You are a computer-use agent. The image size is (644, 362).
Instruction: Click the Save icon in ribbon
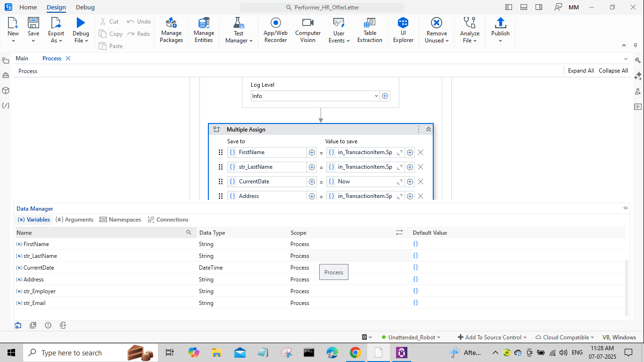(x=33, y=23)
